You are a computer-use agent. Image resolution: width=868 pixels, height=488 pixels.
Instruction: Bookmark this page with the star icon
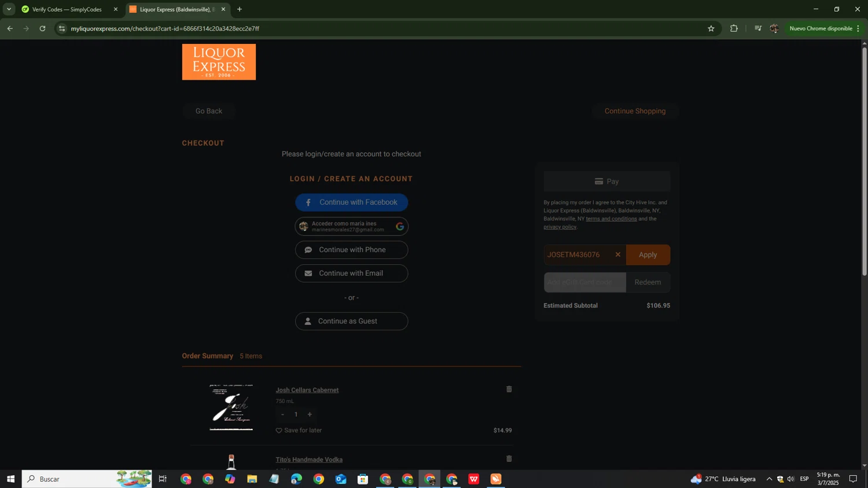[x=711, y=28]
